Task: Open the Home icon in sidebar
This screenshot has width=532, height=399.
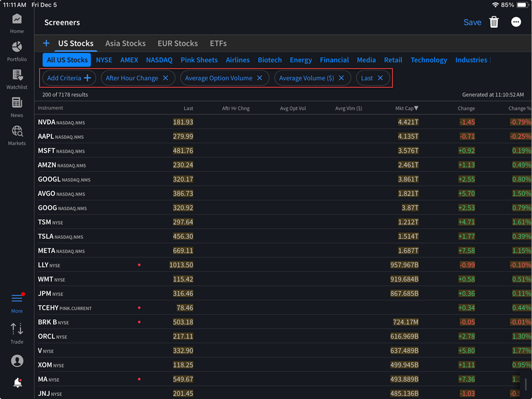Action: coord(17,20)
